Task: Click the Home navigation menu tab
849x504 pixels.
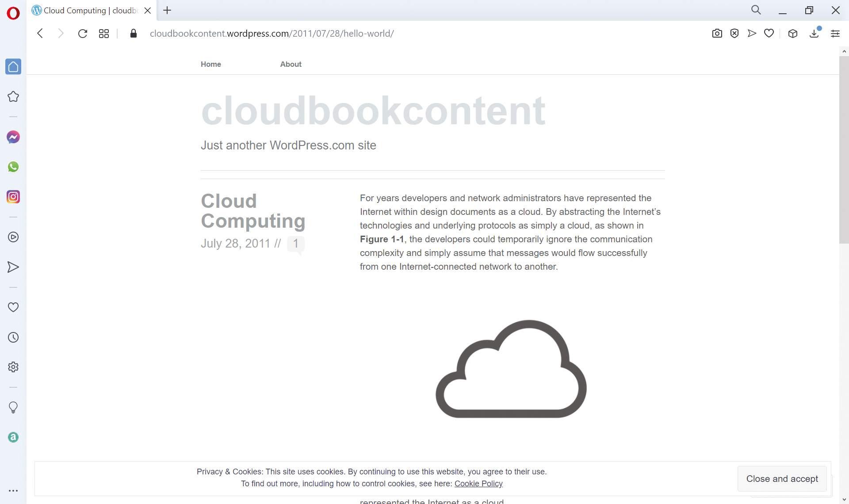Action: [x=210, y=64]
